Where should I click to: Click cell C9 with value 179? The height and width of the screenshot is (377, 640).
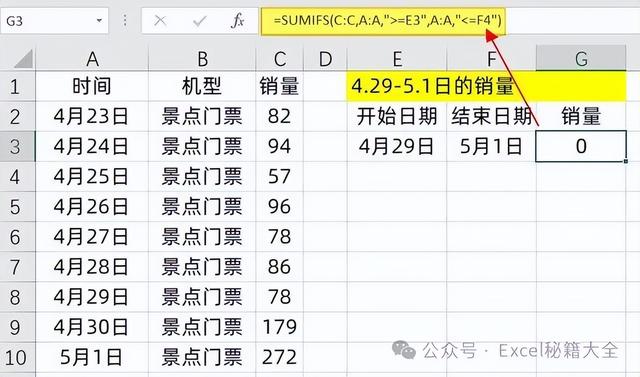point(280,327)
